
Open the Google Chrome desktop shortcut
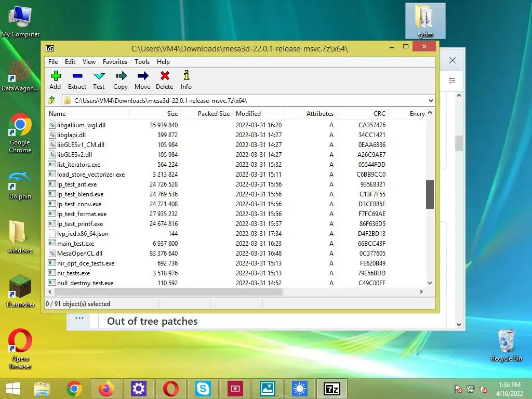(20, 133)
